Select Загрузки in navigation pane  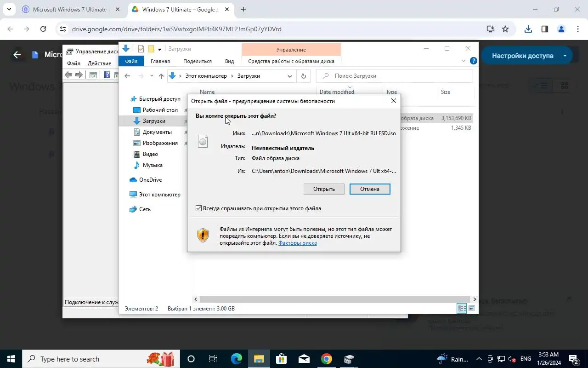(x=154, y=121)
